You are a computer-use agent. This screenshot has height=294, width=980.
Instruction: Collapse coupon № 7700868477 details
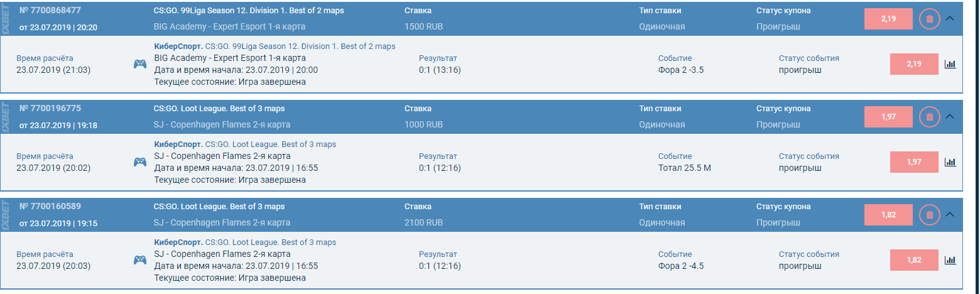tap(950, 19)
